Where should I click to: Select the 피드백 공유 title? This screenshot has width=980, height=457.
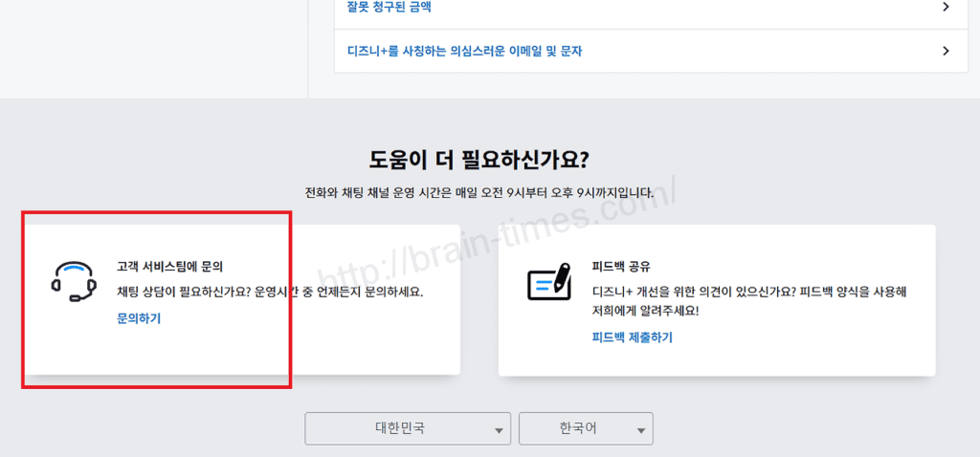(x=621, y=267)
